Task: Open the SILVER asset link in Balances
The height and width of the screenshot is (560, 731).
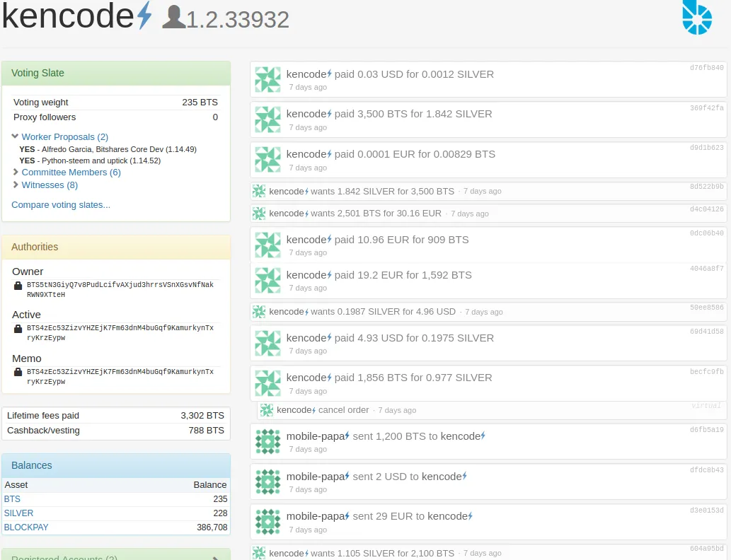Action: point(18,513)
